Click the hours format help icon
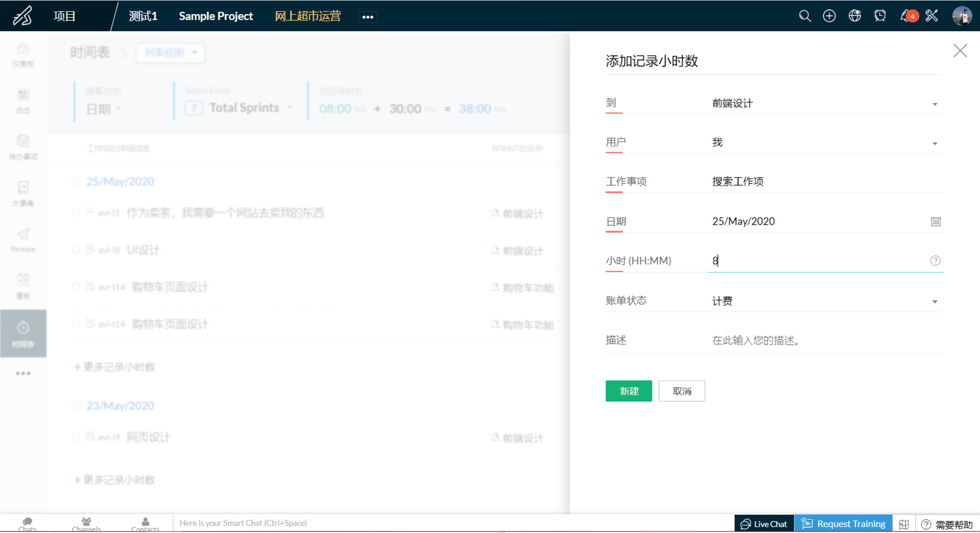980x533 pixels. (935, 261)
